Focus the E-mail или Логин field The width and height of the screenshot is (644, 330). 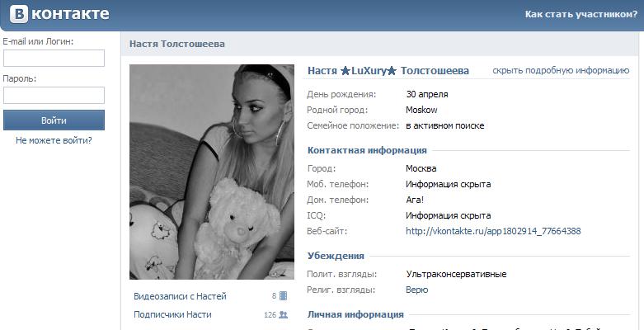click(x=54, y=58)
